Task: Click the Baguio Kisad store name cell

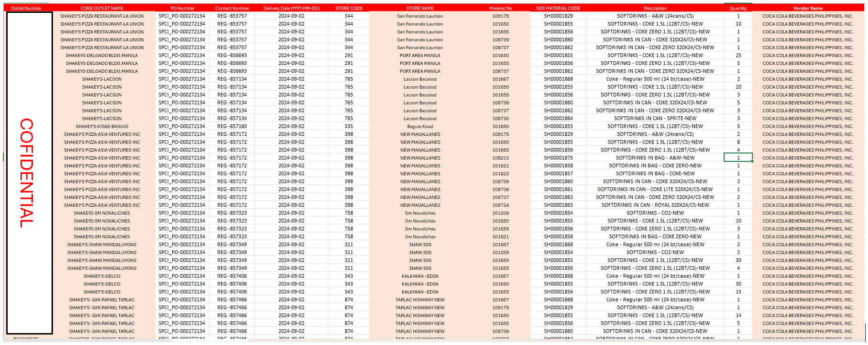Action: [420, 126]
